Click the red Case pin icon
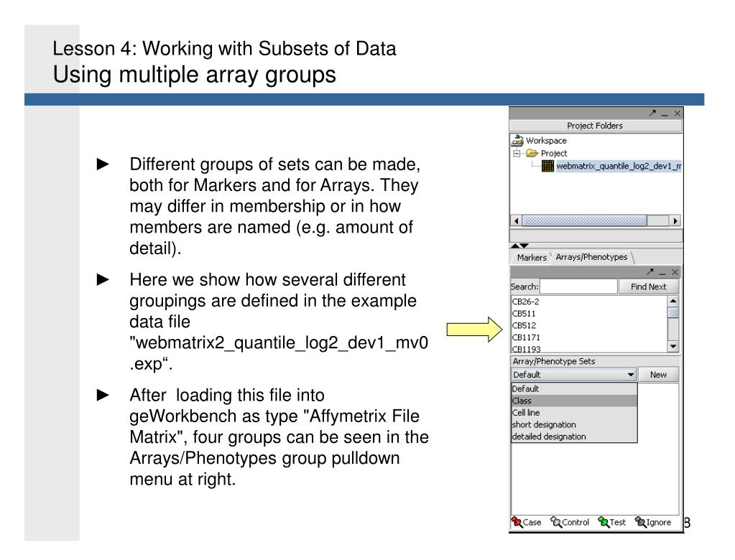The height and width of the screenshot is (560, 735). point(517,522)
